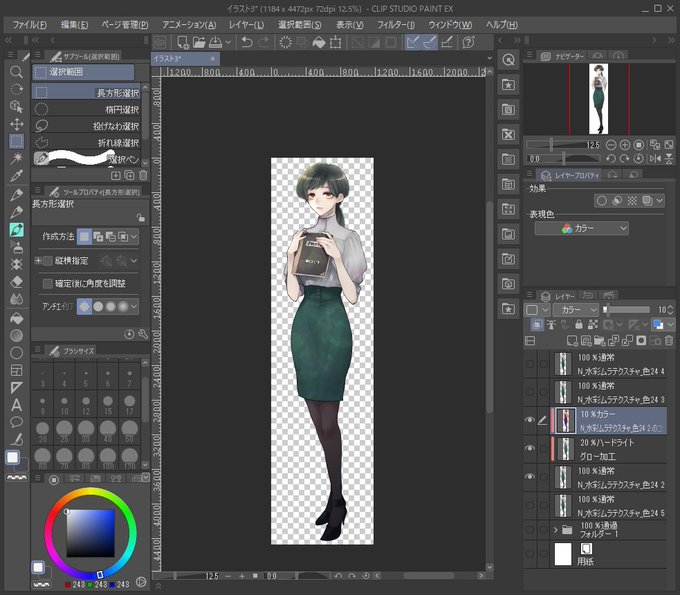Open the layer blending mode カラー dropdown
680x595 pixels.
[x=576, y=310]
